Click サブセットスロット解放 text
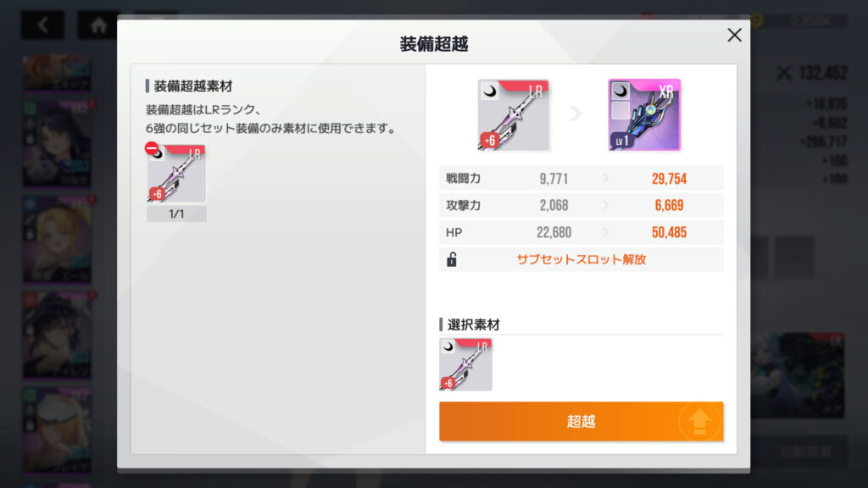This screenshot has width=868, height=488. [x=581, y=259]
